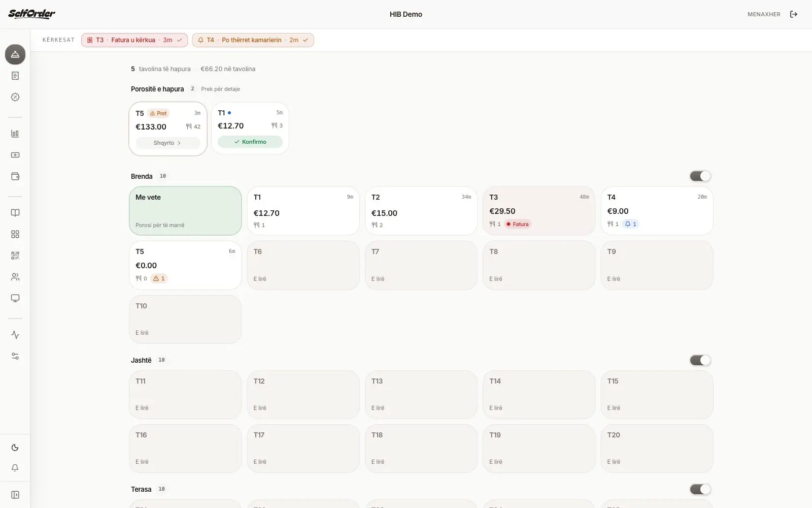Click the SelfOrder logo
Screen dimensions: 812x508
coord(31,14)
